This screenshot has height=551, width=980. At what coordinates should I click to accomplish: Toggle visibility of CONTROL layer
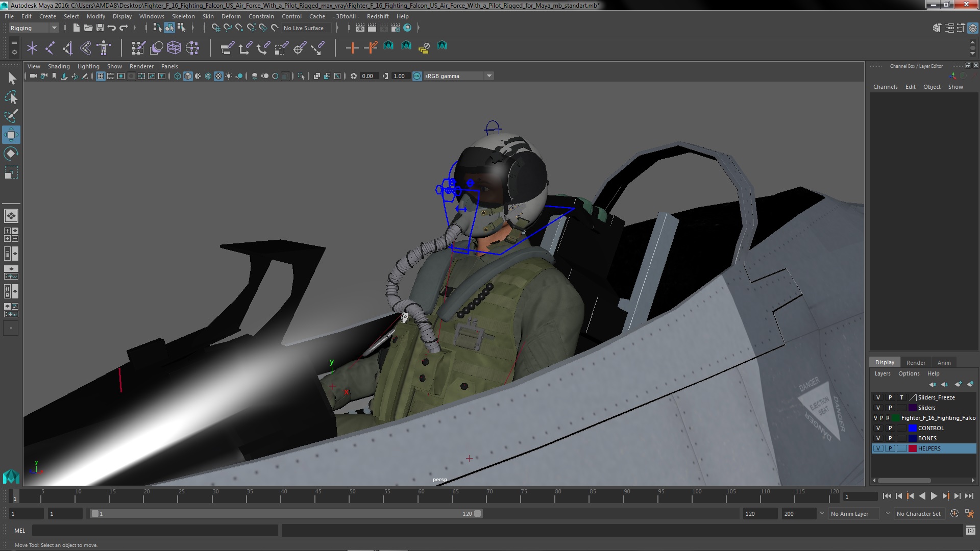click(878, 428)
